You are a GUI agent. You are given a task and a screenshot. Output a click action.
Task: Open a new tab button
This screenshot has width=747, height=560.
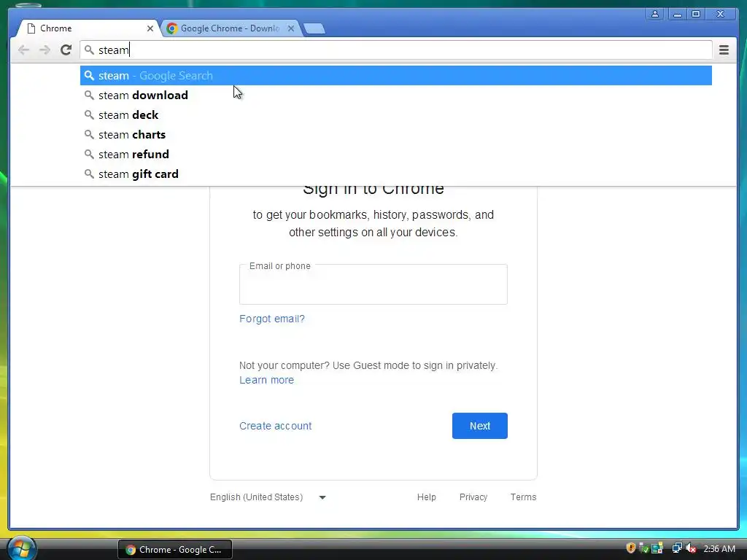click(x=314, y=28)
